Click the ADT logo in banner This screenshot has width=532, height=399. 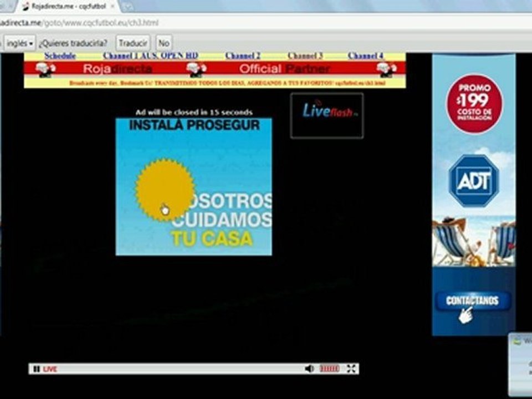474,181
